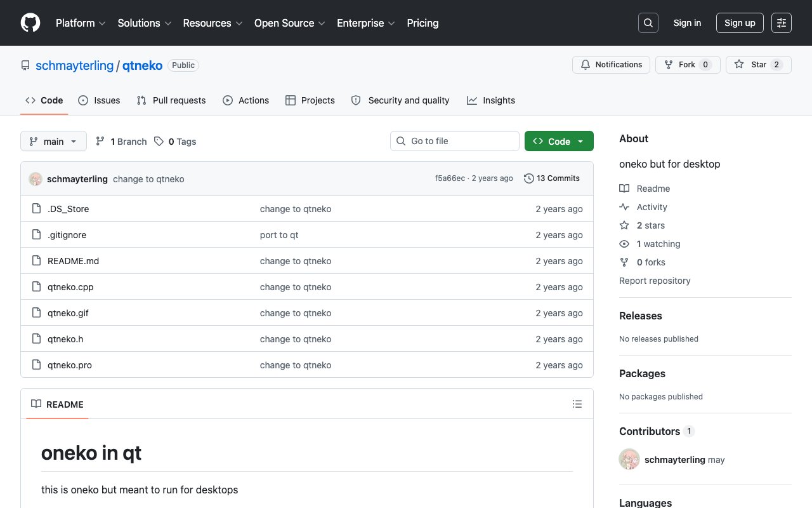The image size is (812, 508).
Task: Click the book icon next to Readme
Action: pyautogui.click(x=624, y=189)
